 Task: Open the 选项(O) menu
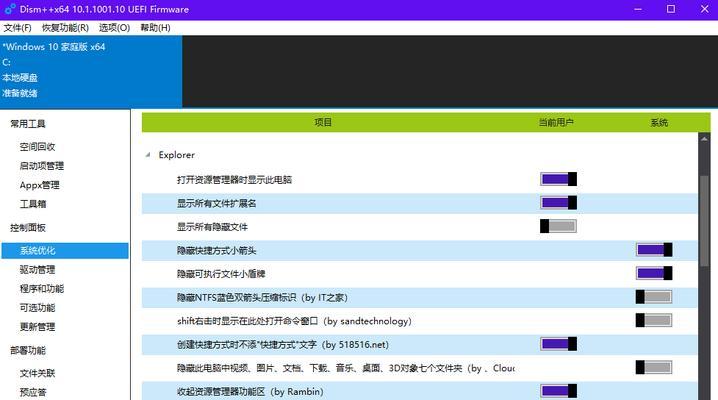click(x=114, y=28)
